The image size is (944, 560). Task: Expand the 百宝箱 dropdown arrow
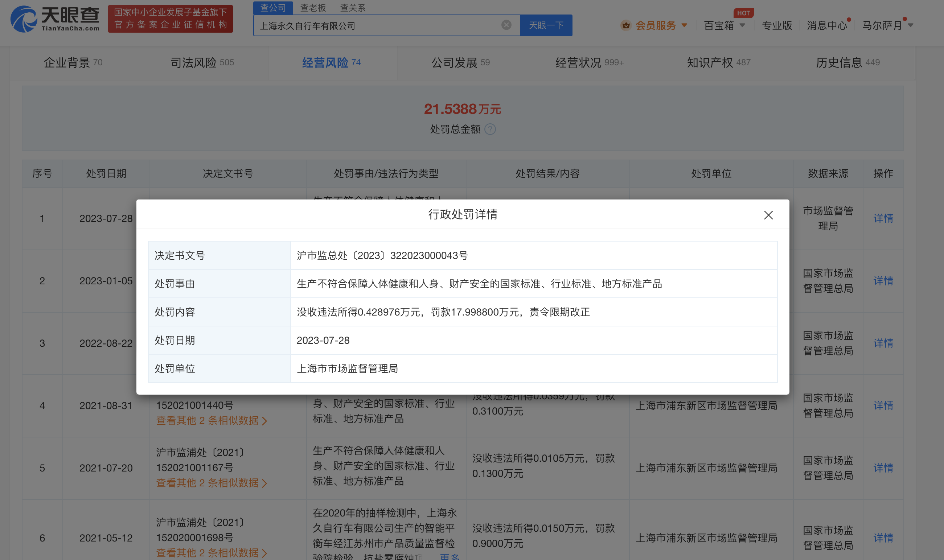[x=742, y=25]
